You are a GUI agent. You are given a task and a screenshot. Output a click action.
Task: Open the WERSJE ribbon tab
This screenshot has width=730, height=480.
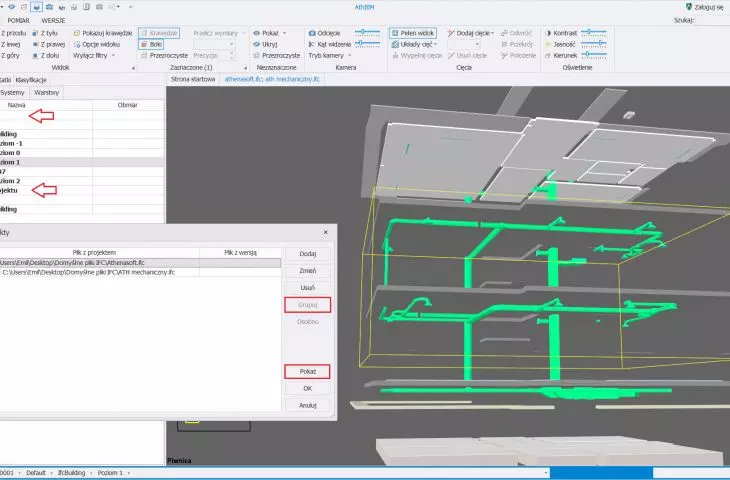53,20
